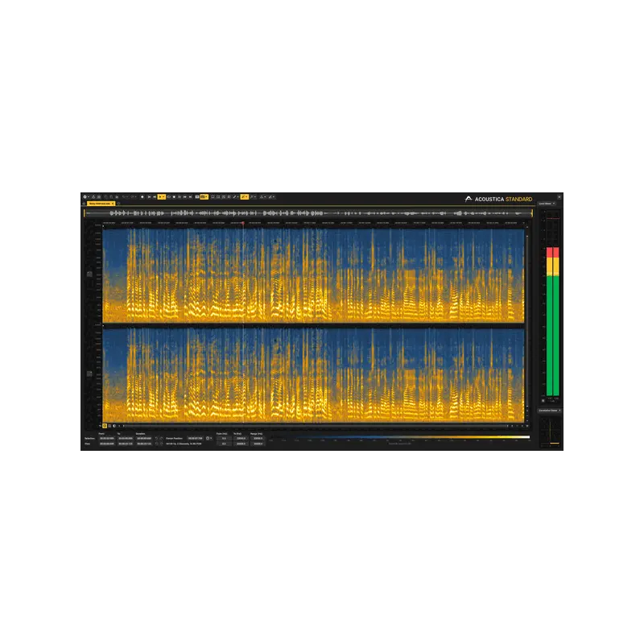Click the second-to-last toolbar tool icon
Image resolution: width=644 pixels, height=644 pixels.
coord(262,197)
